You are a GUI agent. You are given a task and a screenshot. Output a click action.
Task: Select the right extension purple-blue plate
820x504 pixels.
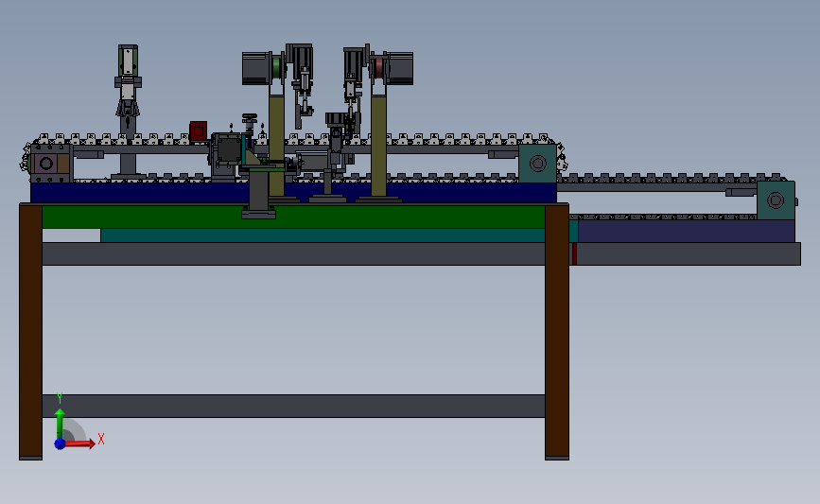pos(686,231)
